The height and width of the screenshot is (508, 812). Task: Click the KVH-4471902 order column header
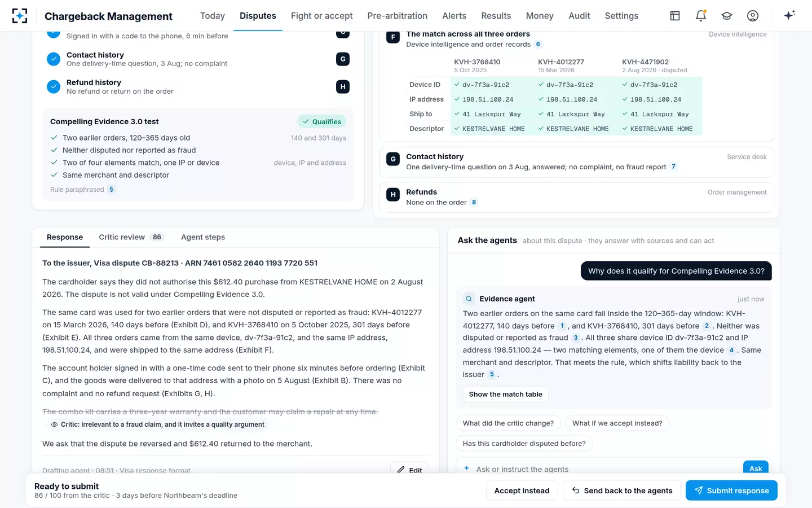point(655,65)
